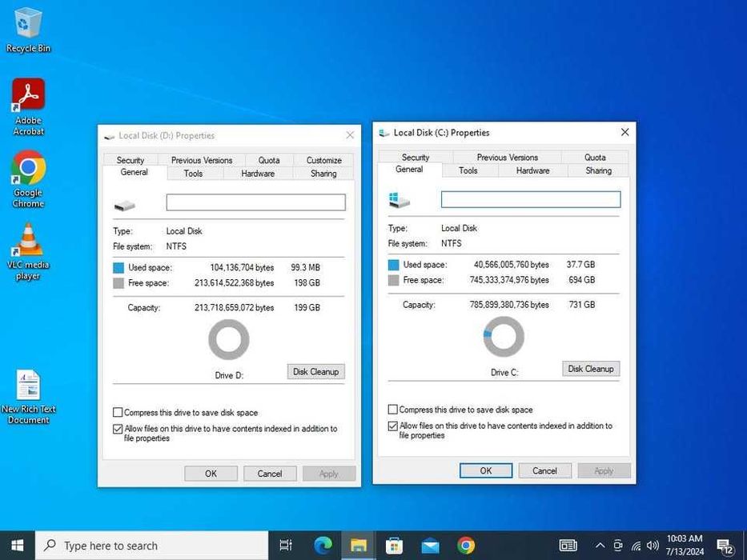The image size is (747, 560).
Task: Click the title bar icon of C: Properties
Action: (384, 133)
